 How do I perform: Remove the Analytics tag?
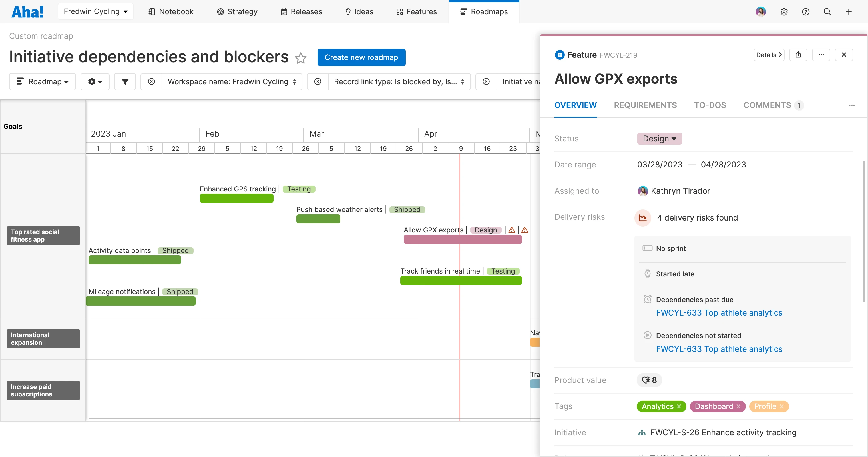point(679,406)
